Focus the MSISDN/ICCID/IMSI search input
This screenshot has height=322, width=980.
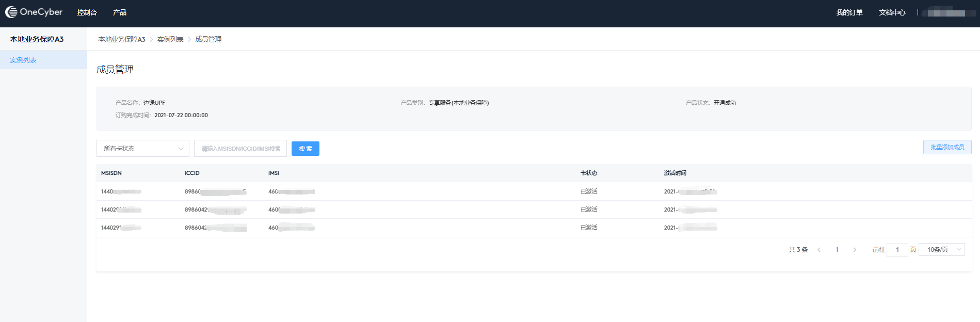[x=240, y=149]
